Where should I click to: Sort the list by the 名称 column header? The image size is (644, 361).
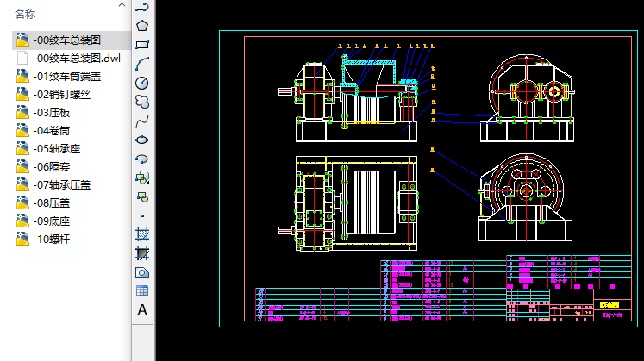pos(25,15)
